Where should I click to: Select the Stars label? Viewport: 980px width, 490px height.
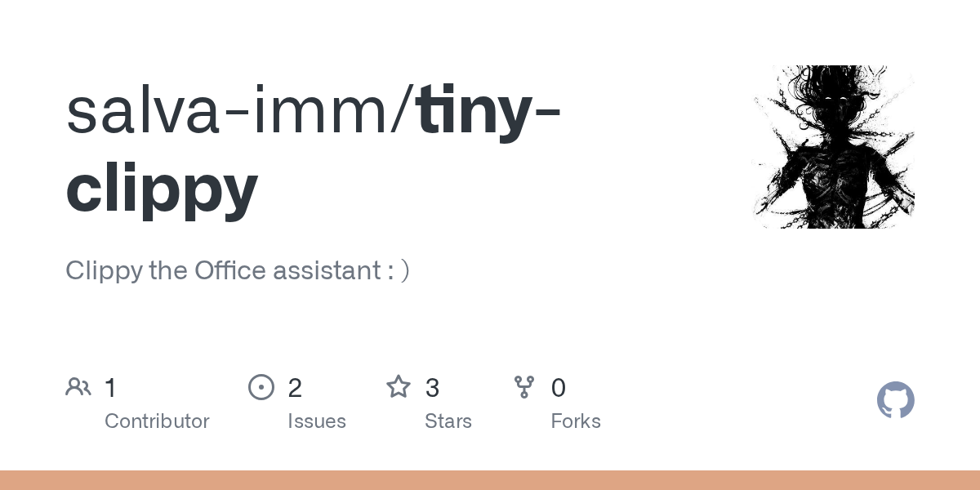pyautogui.click(x=448, y=421)
